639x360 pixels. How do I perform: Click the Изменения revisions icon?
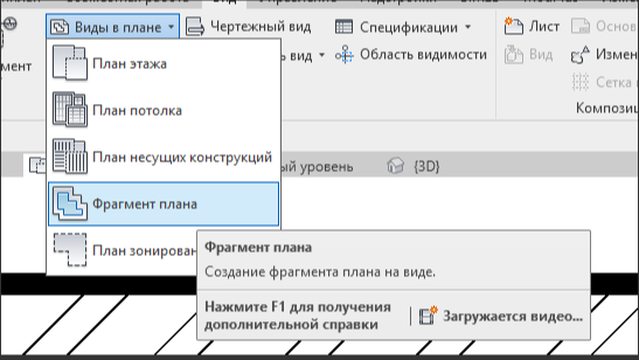point(581,55)
